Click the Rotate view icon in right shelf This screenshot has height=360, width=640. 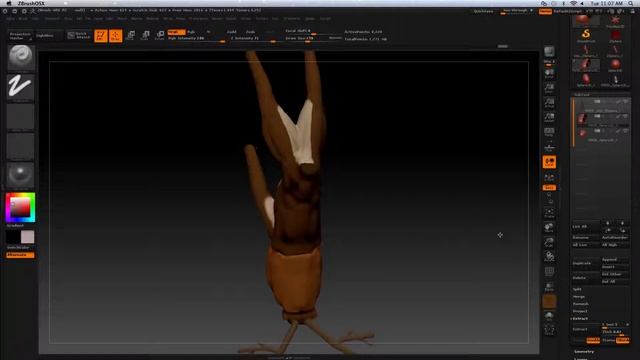pyautogui.click(x=549, y=257)
